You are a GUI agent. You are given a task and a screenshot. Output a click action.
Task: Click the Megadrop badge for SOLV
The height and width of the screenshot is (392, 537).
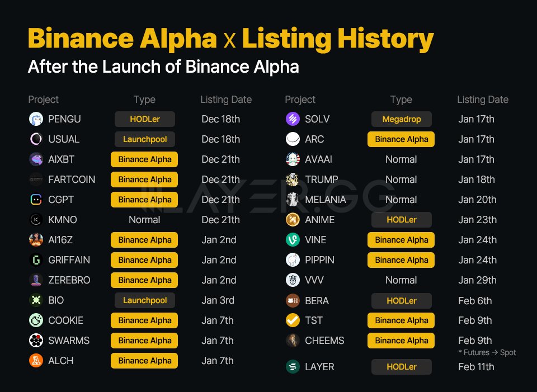(x=401, y=119)
